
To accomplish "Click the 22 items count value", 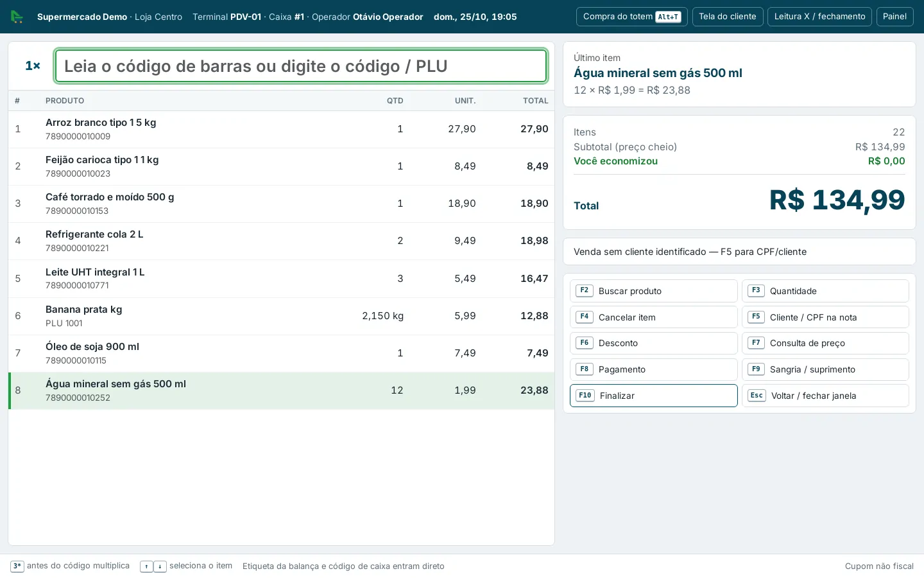I will 899,132.
